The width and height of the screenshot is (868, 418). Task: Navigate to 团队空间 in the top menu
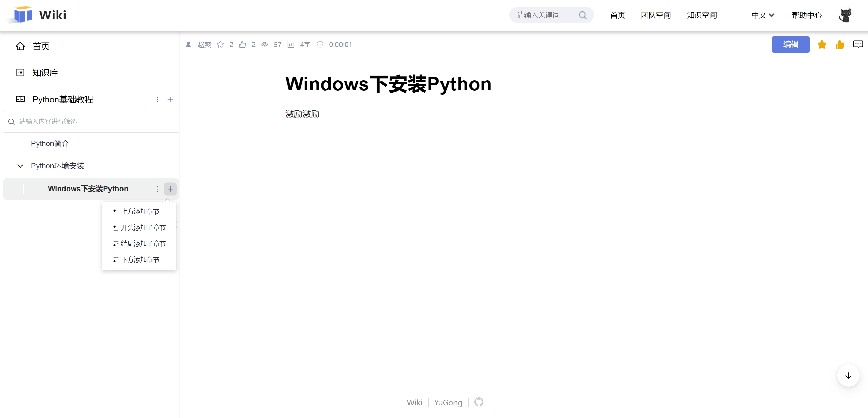click(x=655, y=15)
